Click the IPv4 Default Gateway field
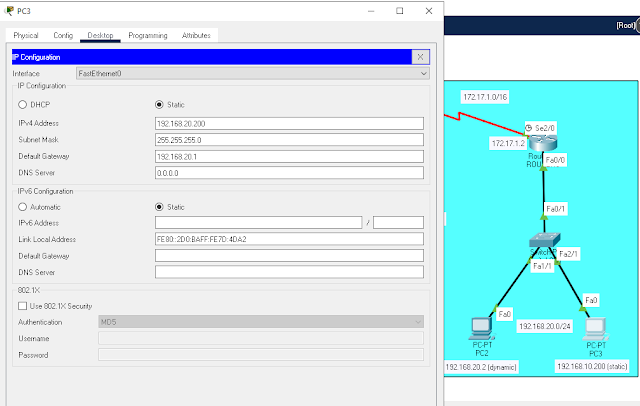The image size is (640, 406). [x=289, y=157]
